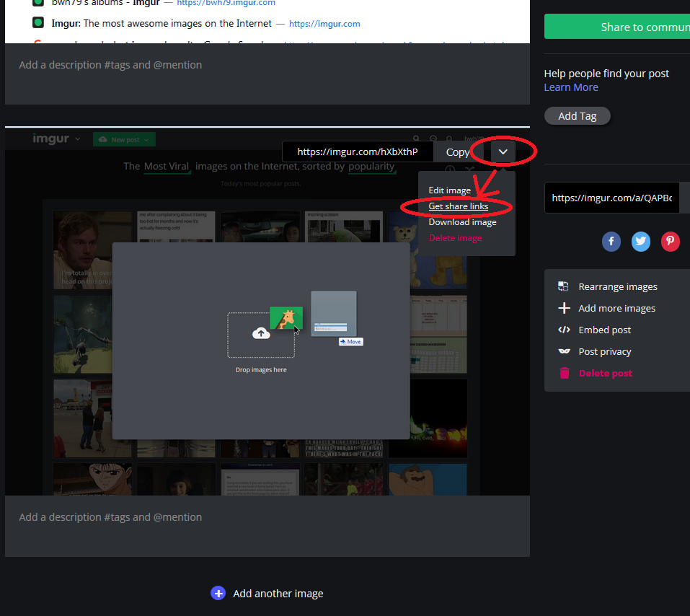
Task: Click the image URL field with hXbXthP link
Action: click(x=358, y=152)
